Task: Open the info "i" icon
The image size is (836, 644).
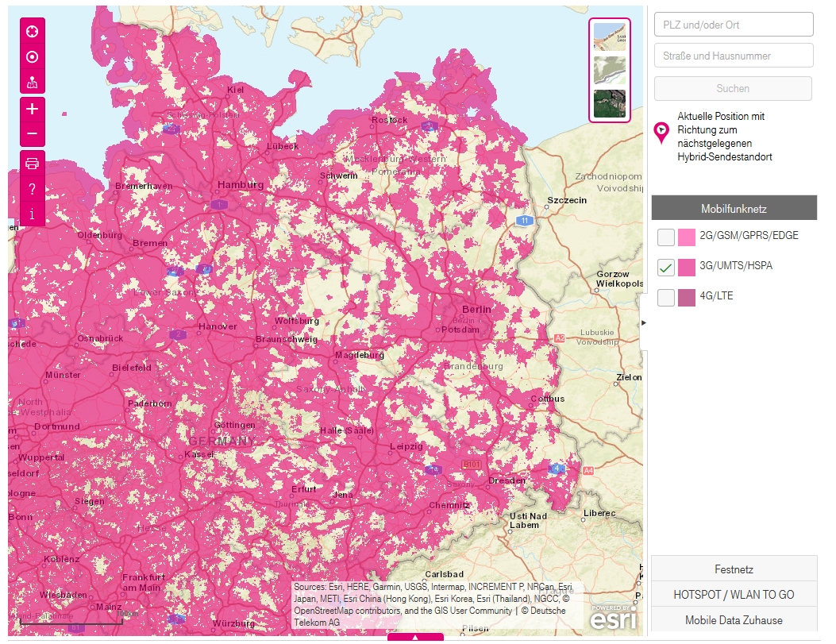Action: [33, 214]
